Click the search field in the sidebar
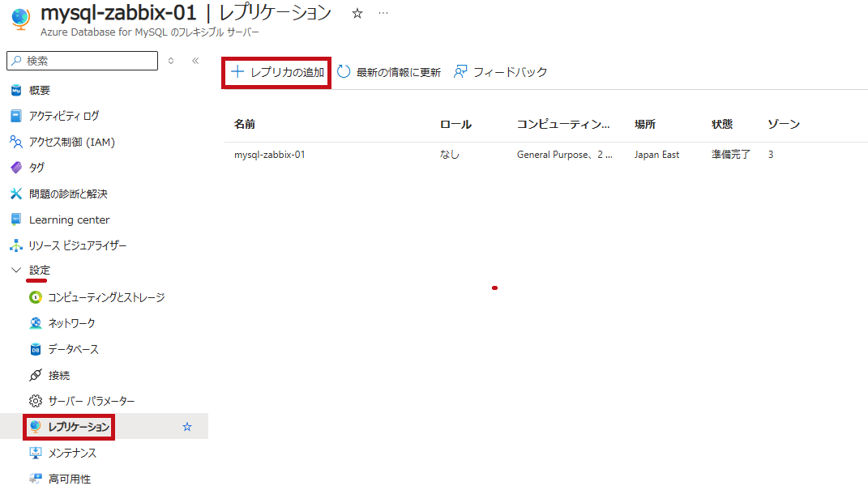 (x=83, y=61)
